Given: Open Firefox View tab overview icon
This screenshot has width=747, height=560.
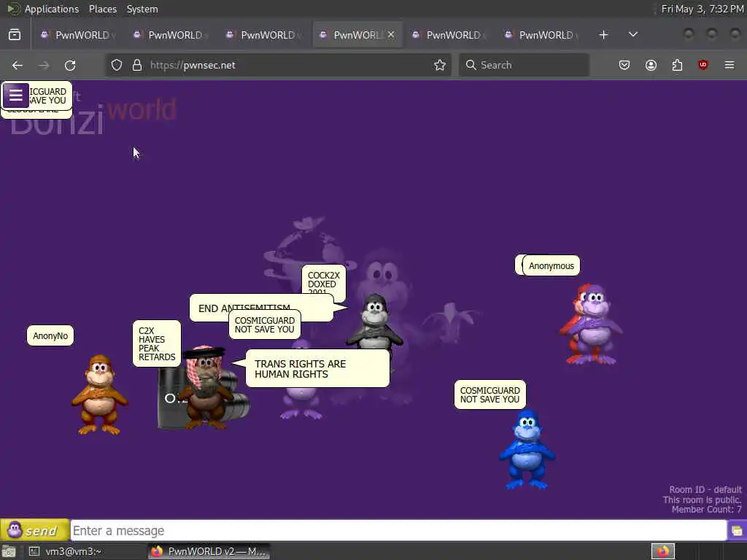Looking at the screenshot, I should pos(15,35).
